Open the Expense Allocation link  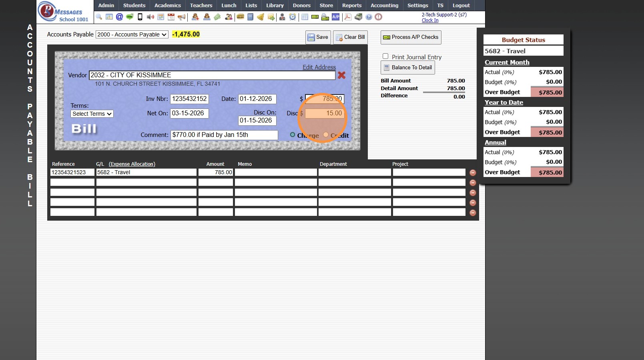tap(132, 164)
